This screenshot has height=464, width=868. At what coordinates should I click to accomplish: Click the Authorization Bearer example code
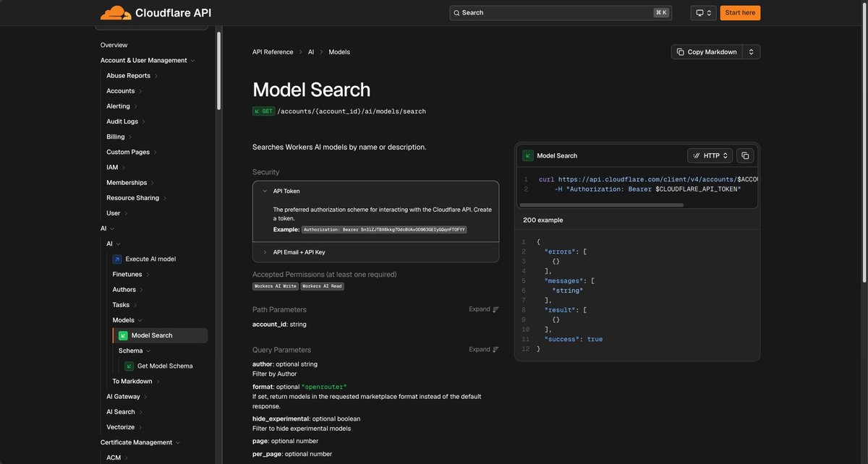(x=384, y=229)
